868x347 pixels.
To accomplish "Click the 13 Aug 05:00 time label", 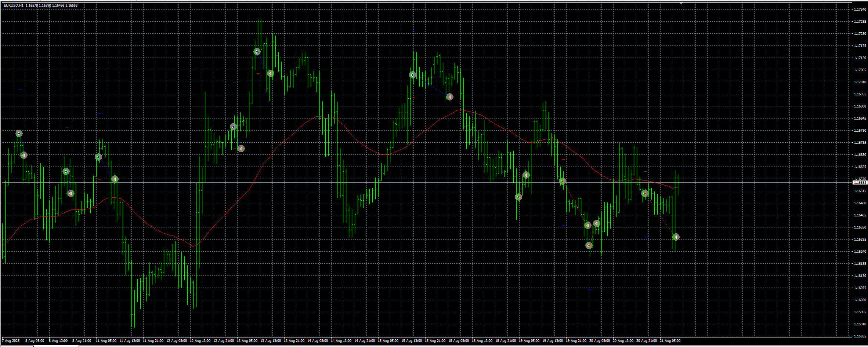I will point(247,341).
